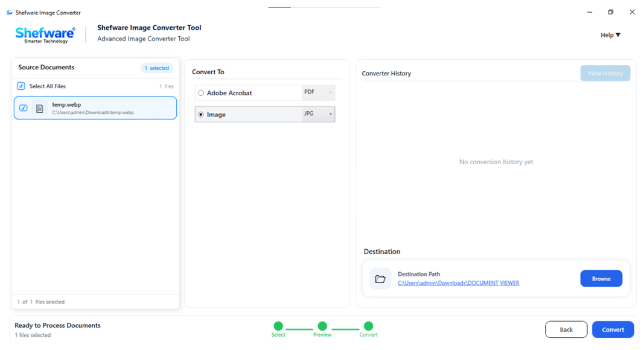Image resolution: width=644 pixels, height=350 pixels.
Task: Uncheck the temp.webp file checkbox
Action: point(24,108)
